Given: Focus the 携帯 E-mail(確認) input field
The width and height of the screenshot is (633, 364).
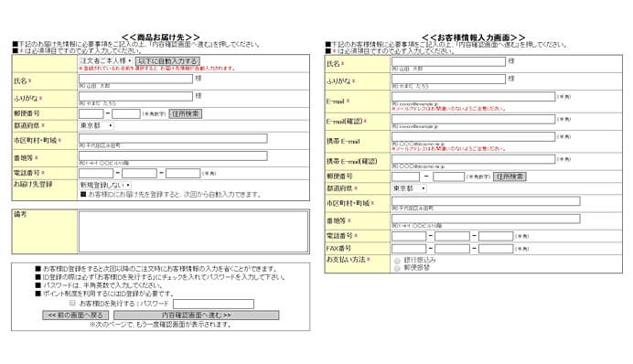Looking at the screenshot, I should tap(474, 159).
